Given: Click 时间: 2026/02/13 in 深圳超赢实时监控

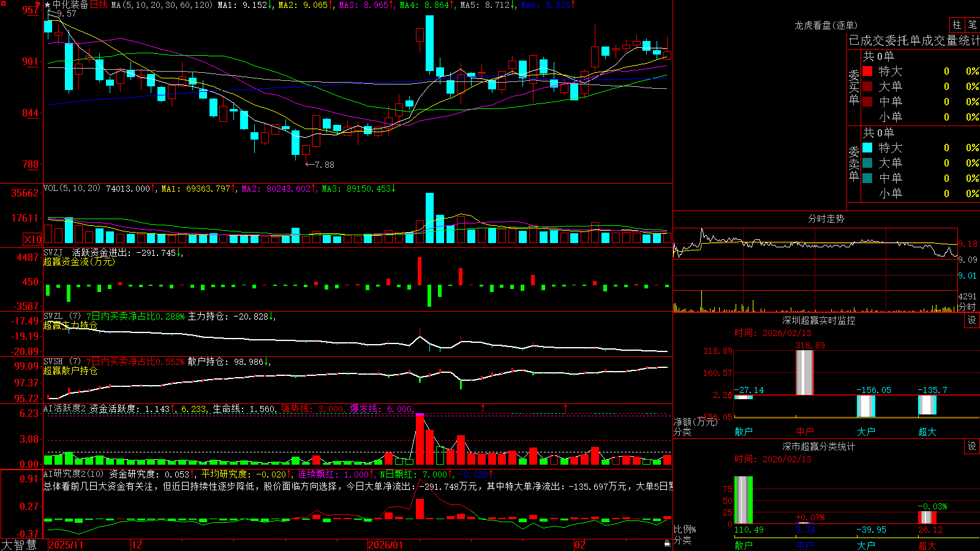Looking at the screenshot, I should click(773, 333).
